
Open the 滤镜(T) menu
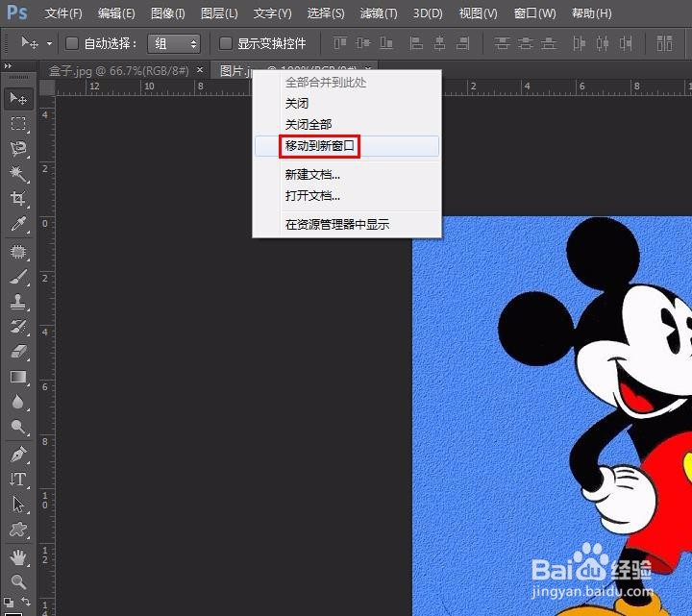coord(379,13)
